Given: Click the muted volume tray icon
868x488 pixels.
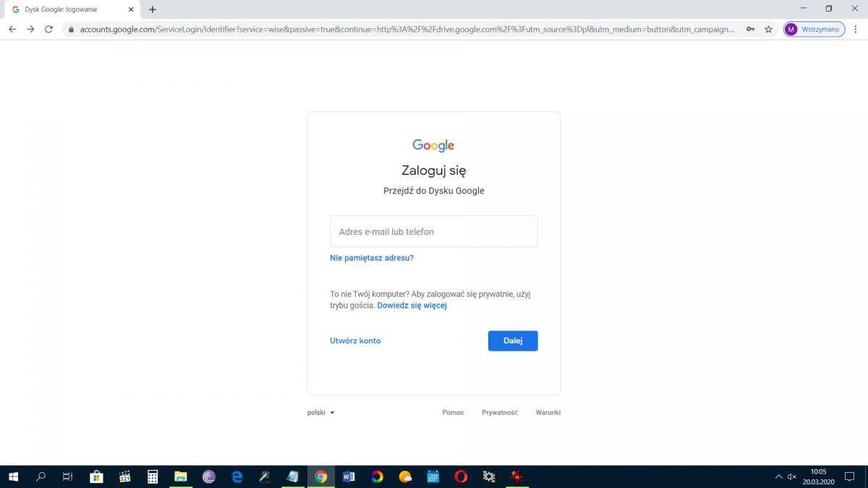Looking at the screenshot, I should click(x=791, y=477).
